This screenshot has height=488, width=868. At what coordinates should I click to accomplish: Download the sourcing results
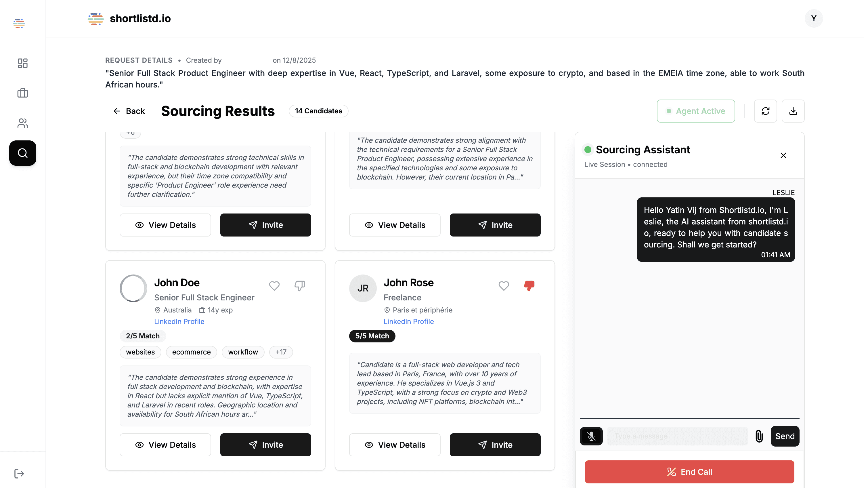click(x=793, y=111)
